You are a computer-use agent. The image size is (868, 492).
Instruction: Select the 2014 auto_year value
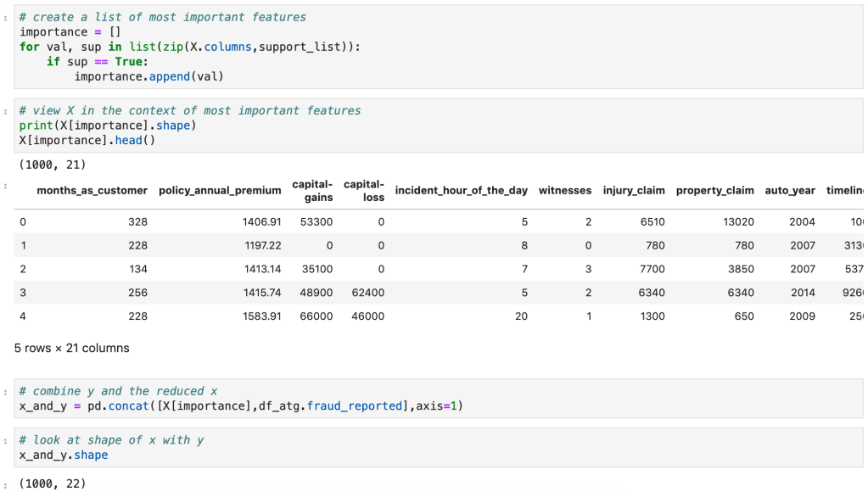coord(802,293)
